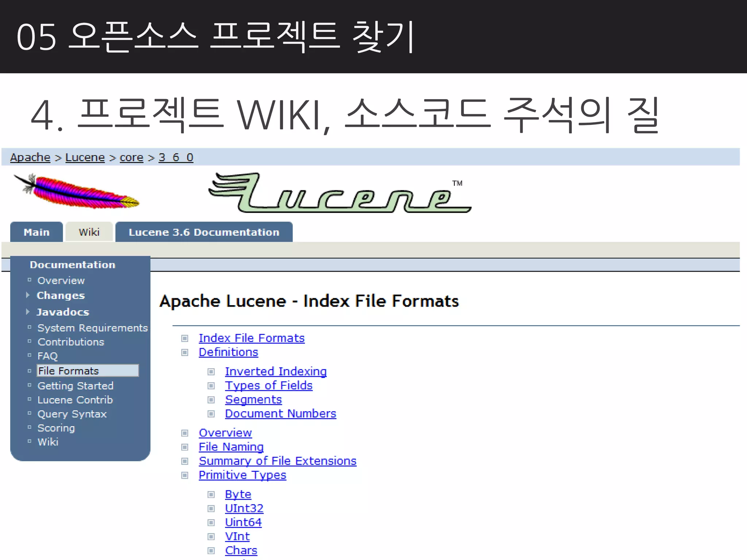Open the Byte link
This screenshot has width=747, height=560.
point(238,494)
